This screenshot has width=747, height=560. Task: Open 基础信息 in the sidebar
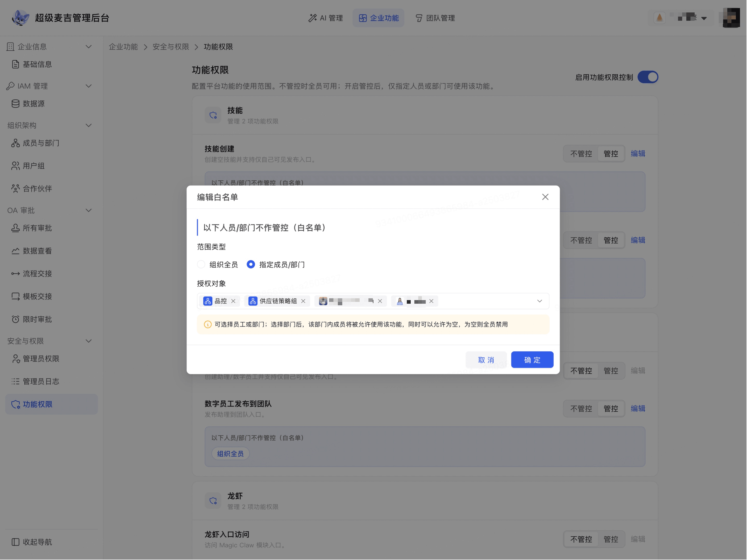coord(51,64)
